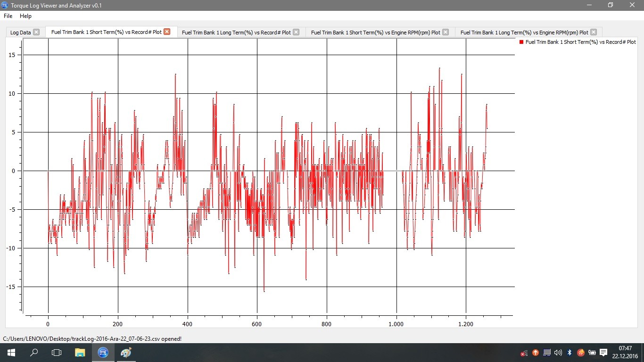The height and width of the screenshot is (362, 644).
Task: Open Windows taskbar search
Action: 34,353
